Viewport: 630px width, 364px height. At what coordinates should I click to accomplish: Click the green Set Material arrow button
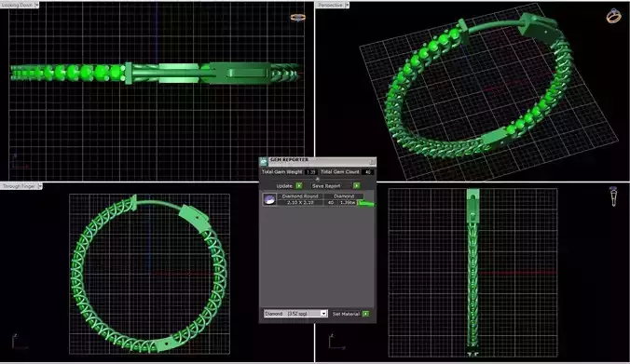(365, 314)
